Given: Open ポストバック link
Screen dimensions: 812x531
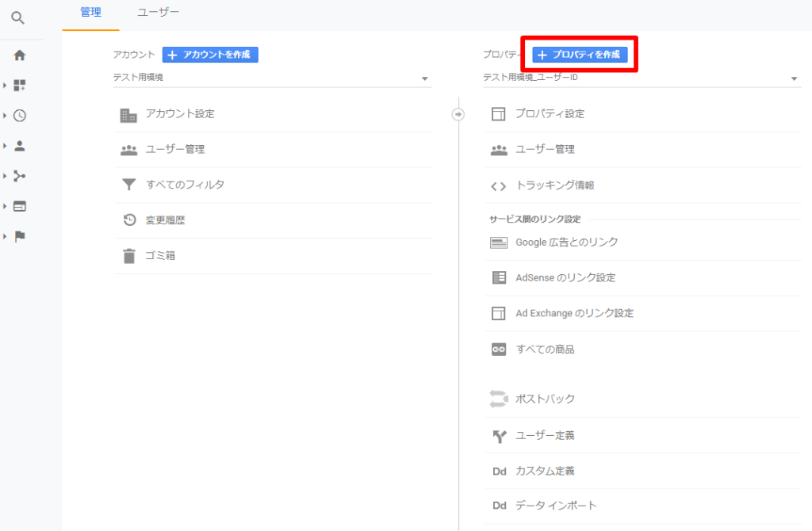Looking at the screenshot, I should tap(545, 399).
